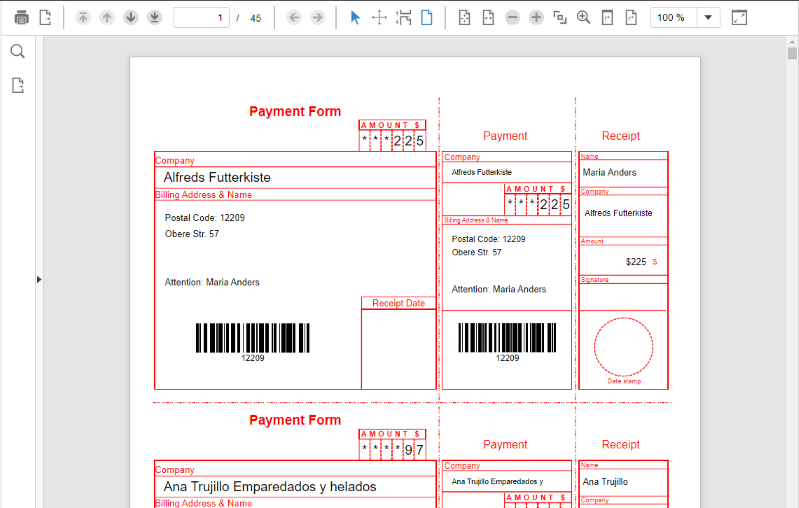Expand the collapsed left side panel
Image resolution: width=799 pixels, height=508 pixels.
click(x=39, y=279)
